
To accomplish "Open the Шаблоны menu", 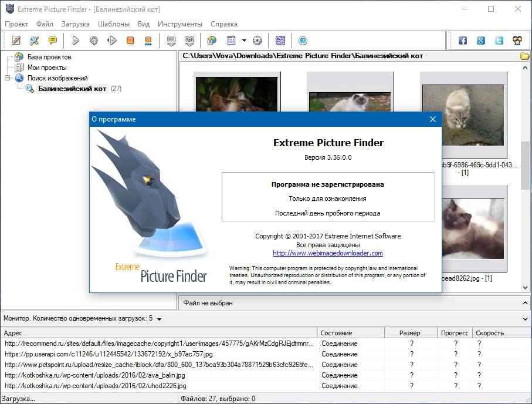I will tap(114, 24).
